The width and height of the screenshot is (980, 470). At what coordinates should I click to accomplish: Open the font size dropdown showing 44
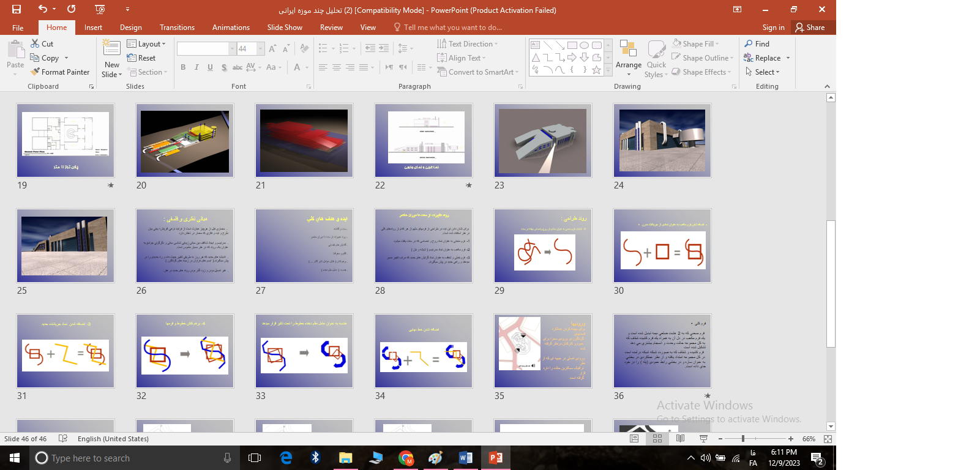pos(261,49)
